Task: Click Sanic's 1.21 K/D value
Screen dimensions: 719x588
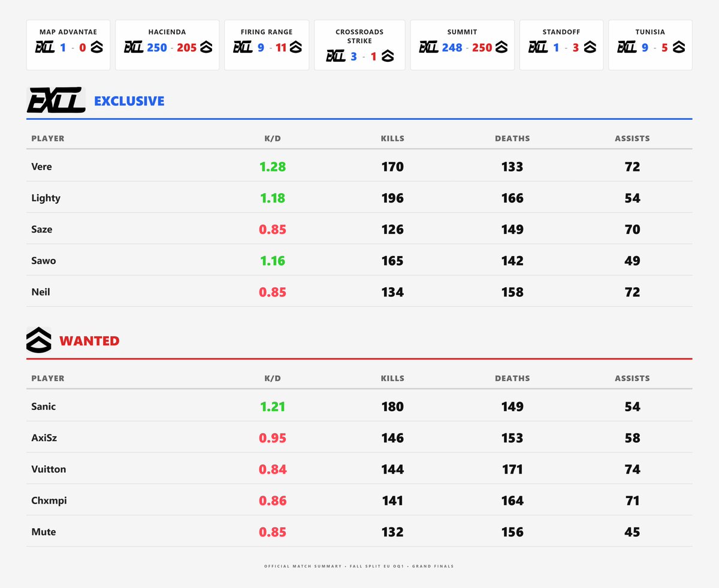Action: pos(273,406)
